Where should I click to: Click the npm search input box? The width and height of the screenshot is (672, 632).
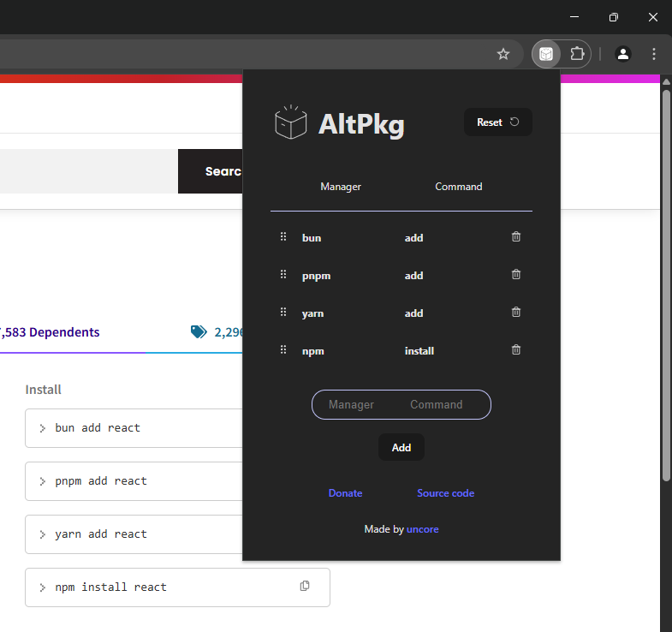click(x=89, y=171)
